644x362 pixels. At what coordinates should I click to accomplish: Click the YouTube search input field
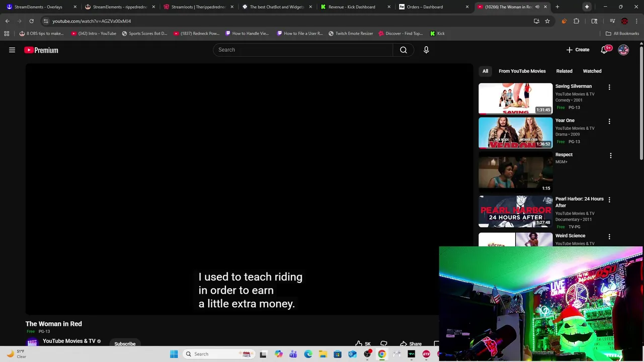point(303,50)
